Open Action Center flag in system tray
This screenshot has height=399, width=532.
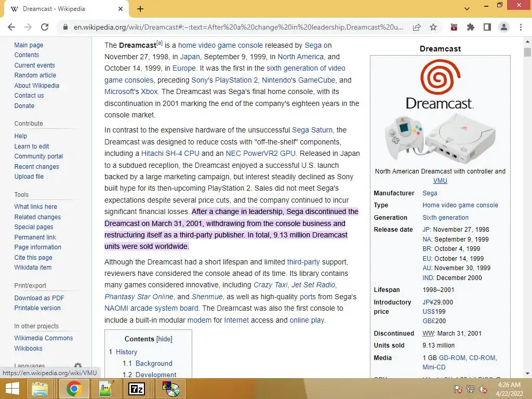click(x=458, y=389)
